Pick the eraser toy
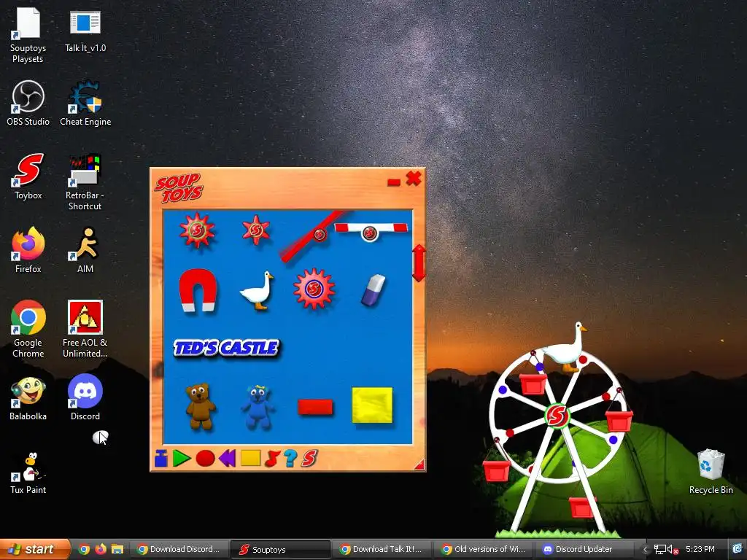 [373, 289]
